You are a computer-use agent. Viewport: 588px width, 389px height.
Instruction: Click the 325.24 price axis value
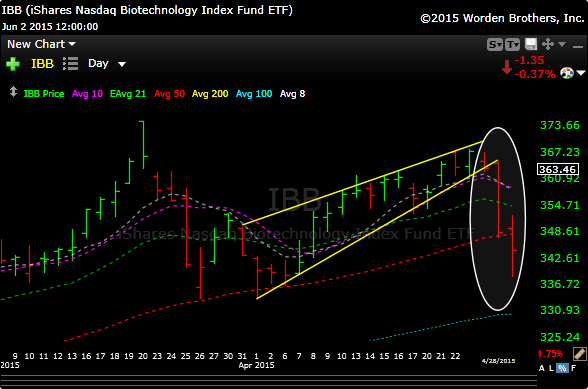[560, 337]
